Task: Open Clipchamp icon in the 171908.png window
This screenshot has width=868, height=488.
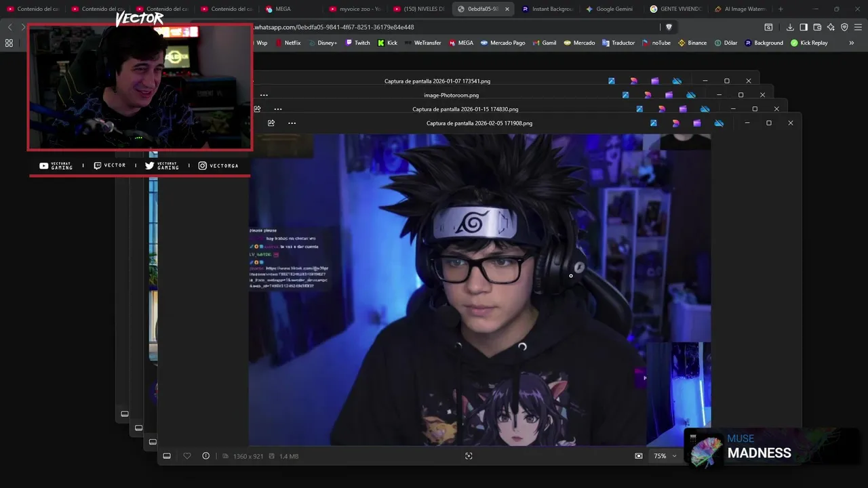Action: point(697,123)
